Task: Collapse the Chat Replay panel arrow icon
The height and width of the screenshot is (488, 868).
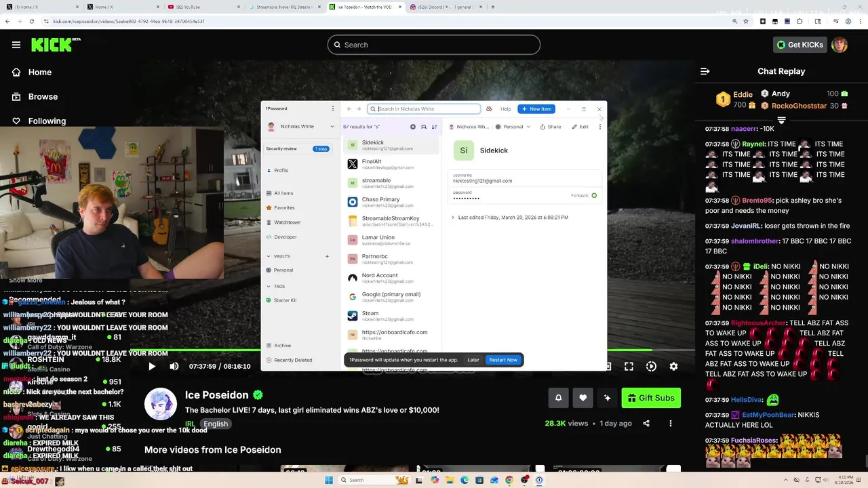Action: pyautogui.click(x=705, y=71)
